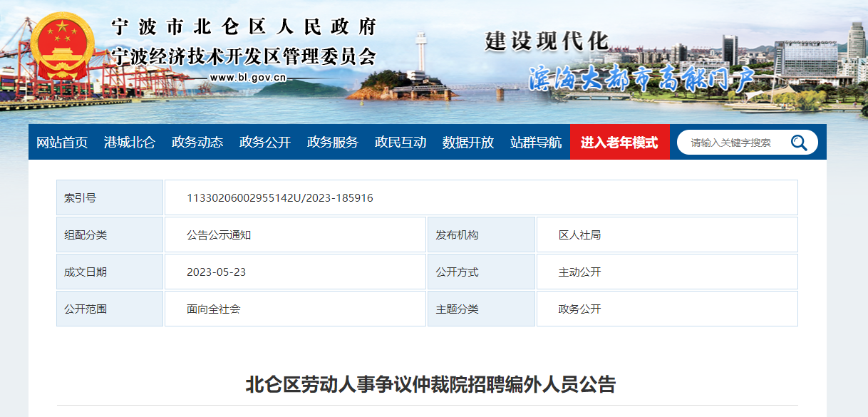This screenshot has height=417, width=868.
Task: Click the 区人社局 publishing agency value
Action: (x=579, y=235)
